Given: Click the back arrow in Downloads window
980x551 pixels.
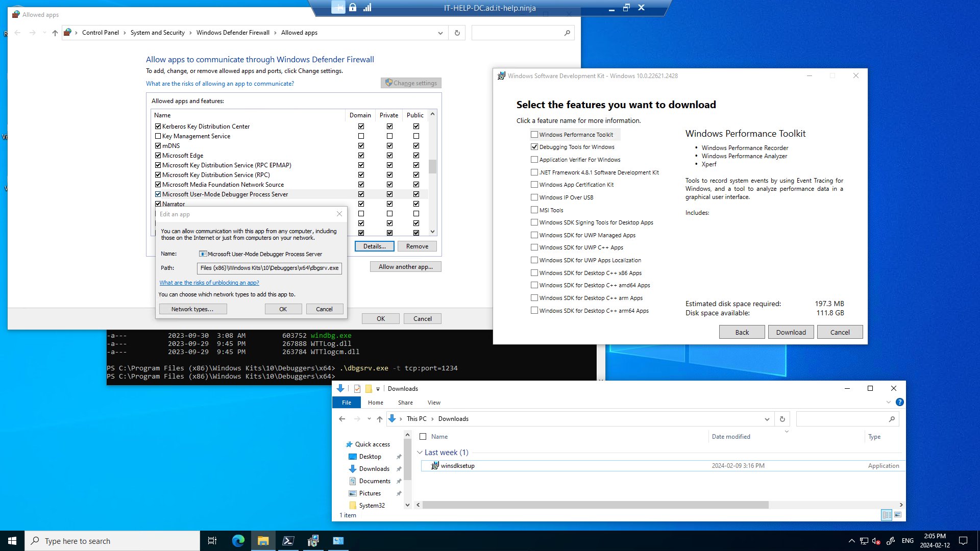Looking at the screenshot, I should click(x=342, y=419).
